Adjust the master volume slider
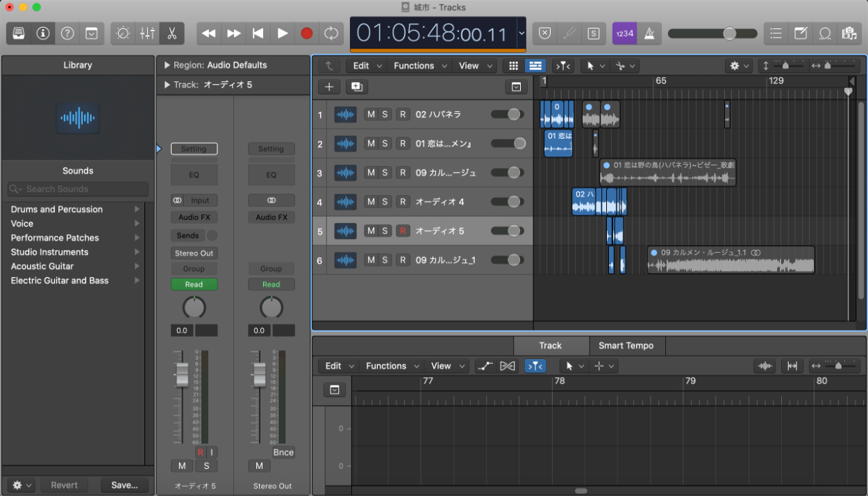 pos(729,33)
